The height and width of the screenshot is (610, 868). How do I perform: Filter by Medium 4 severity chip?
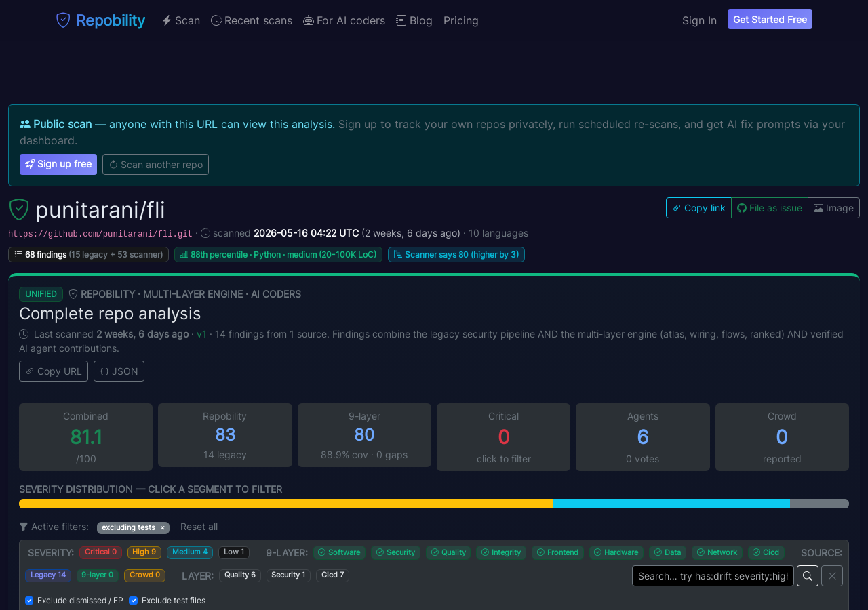click(190, 552)
